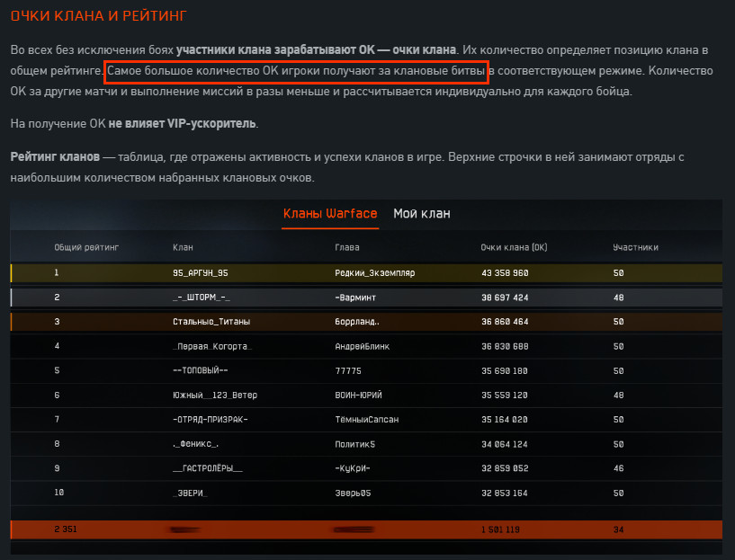Click the --ТОПОВЫЙ-- clan row name
735x560 pixels.
point(202,370)
